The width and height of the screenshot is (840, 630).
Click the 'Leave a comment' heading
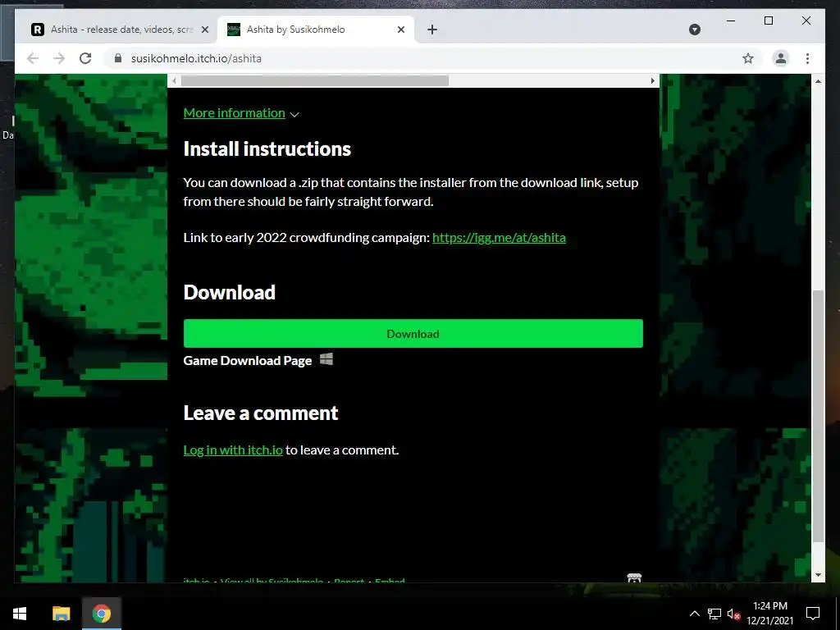[260, 413]
